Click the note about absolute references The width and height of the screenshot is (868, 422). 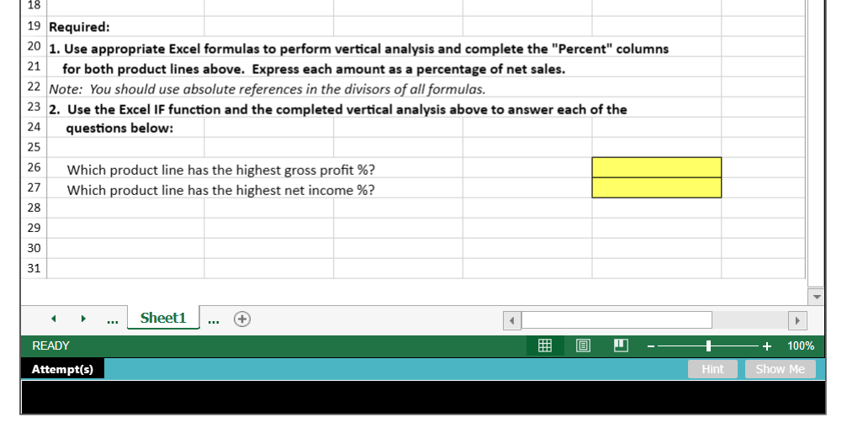point(267,90)
